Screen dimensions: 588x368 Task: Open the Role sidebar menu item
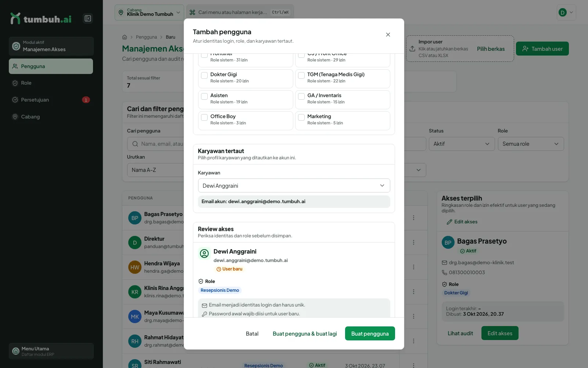click(x=51, y=83)
